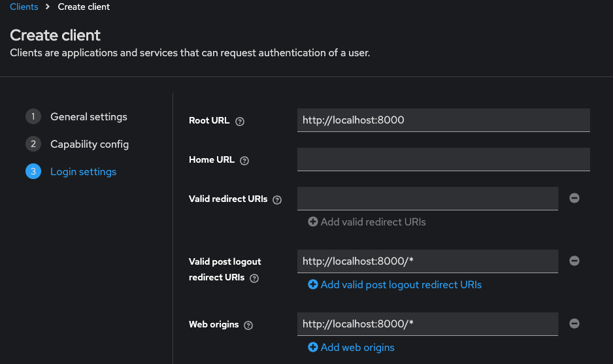Click the Valid redirect URIs input
The image size is (613, 364).
(x=427, y=199)
